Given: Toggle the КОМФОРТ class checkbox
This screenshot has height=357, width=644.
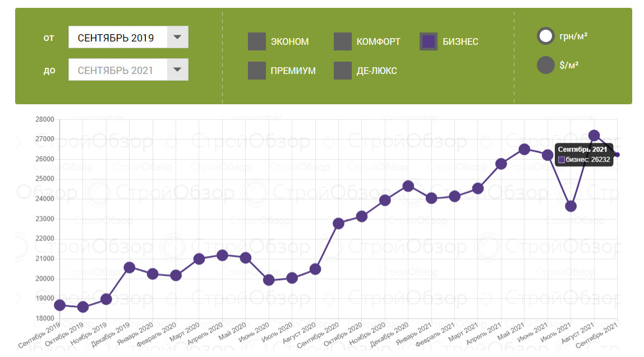Looking at the screenshot, I should (x=343, y=41).
